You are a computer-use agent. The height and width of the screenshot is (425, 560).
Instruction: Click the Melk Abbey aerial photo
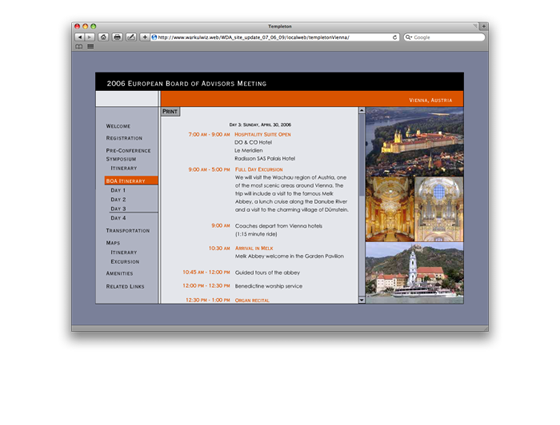tap(414, 141)
